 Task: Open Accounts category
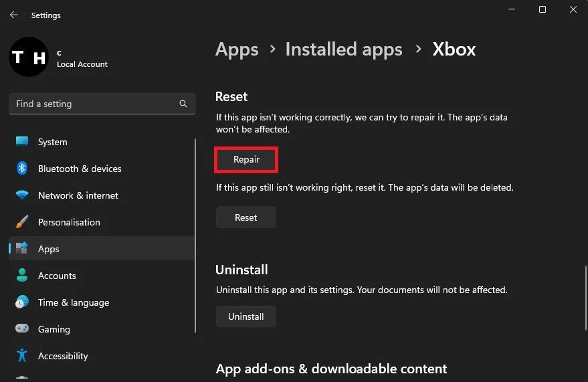click(x=102, y=276)
